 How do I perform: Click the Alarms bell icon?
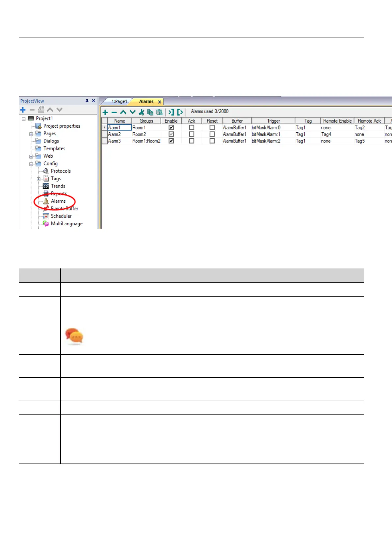[x=46, y=201]
